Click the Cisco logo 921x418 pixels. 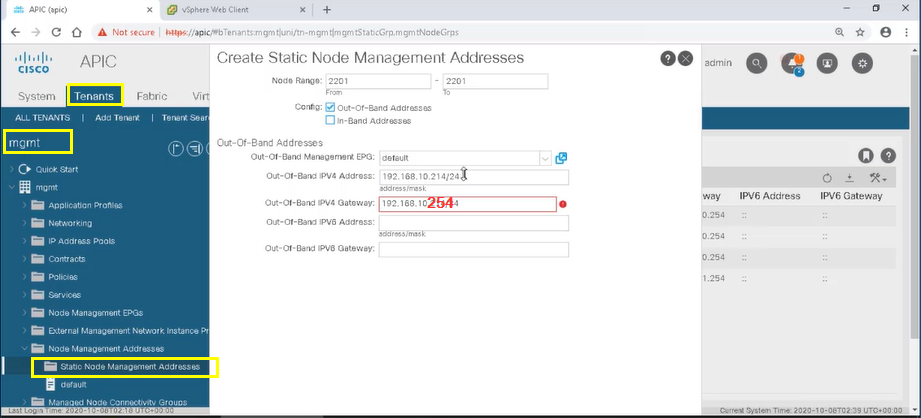[x=33, y=62]
